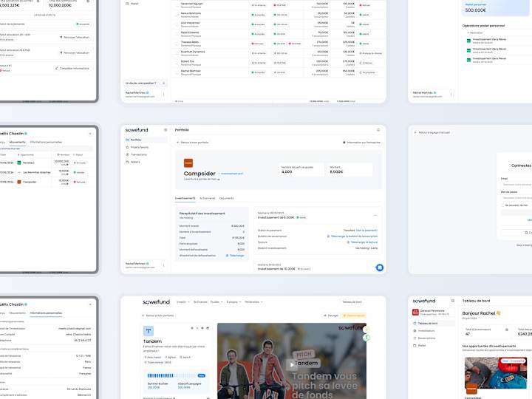Click the sowefund logo in Portfolio sidebar
This screenshot has width=532, height=399.
(x=137, y=130)
